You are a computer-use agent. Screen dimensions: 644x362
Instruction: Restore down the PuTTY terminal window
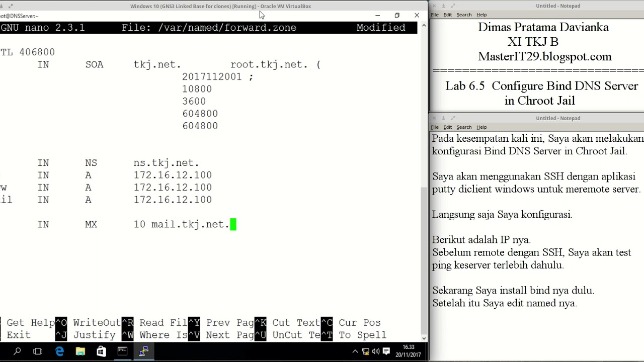[x=397, y=16]
